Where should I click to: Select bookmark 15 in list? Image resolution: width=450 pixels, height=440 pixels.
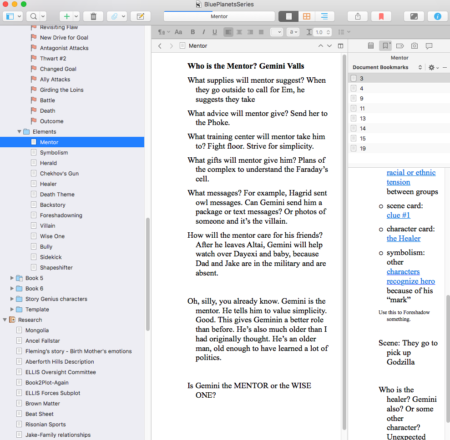(x=399, y=138)
